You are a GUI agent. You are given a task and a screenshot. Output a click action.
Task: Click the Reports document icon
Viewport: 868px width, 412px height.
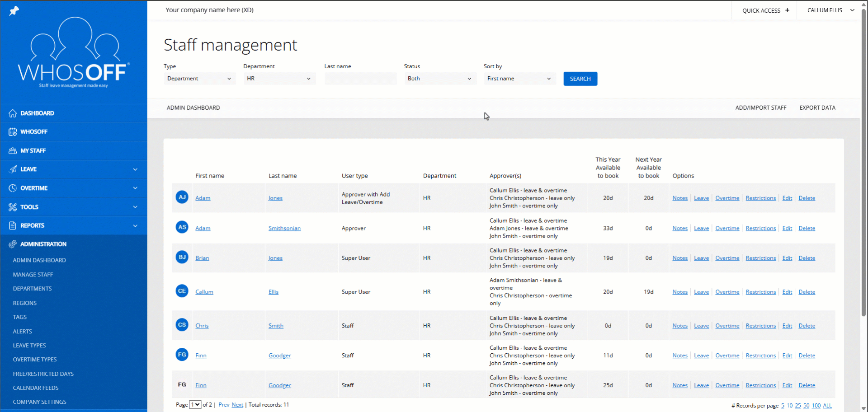click(13, 225)
